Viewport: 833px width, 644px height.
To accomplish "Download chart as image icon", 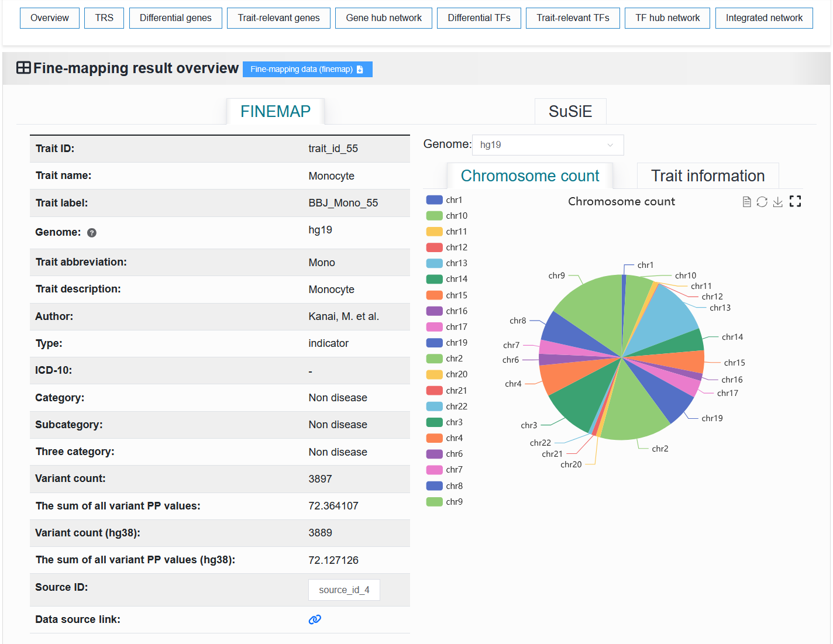I will [777, 202].
